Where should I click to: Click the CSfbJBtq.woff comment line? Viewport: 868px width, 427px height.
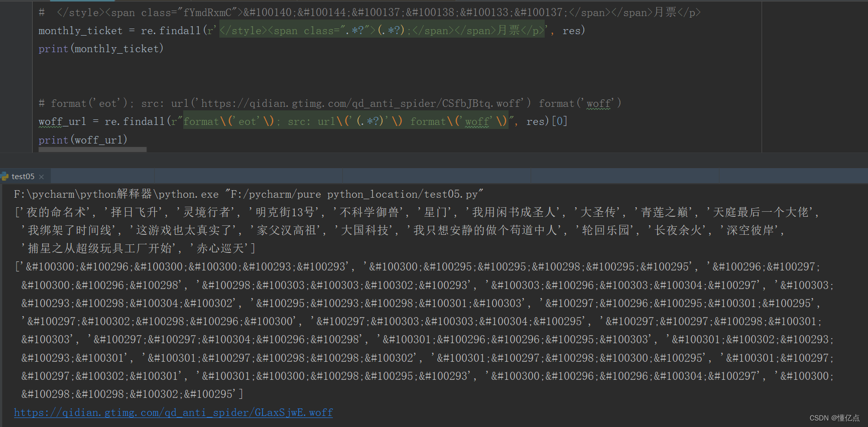(x=330, y=103)
